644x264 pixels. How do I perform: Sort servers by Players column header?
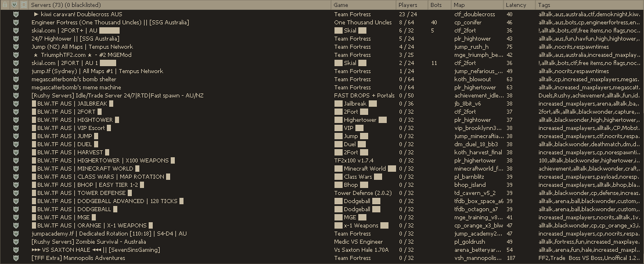coord(412,5)
